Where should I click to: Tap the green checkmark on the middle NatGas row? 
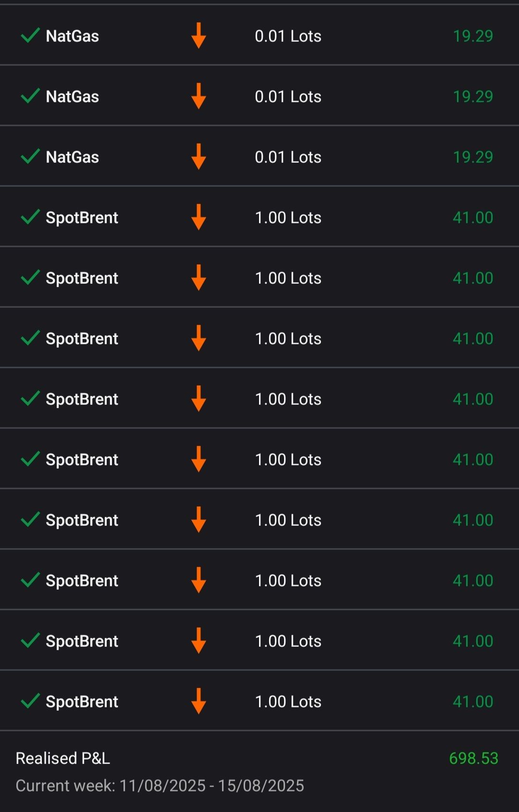coord(30,96)
